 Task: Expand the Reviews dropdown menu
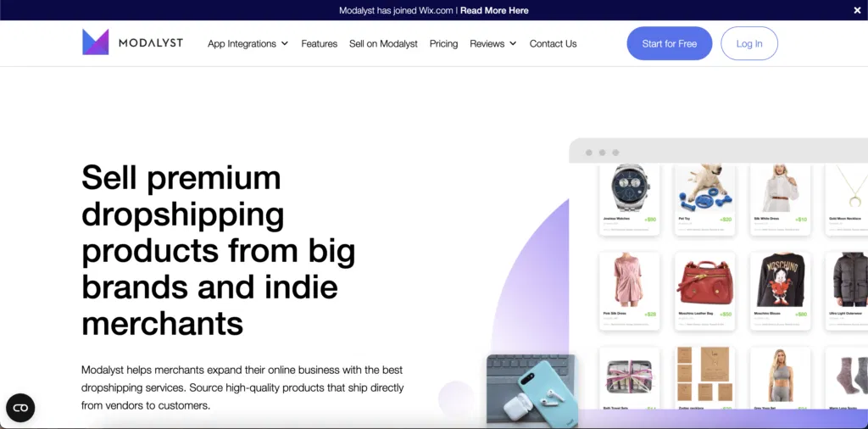pos(493,44)
